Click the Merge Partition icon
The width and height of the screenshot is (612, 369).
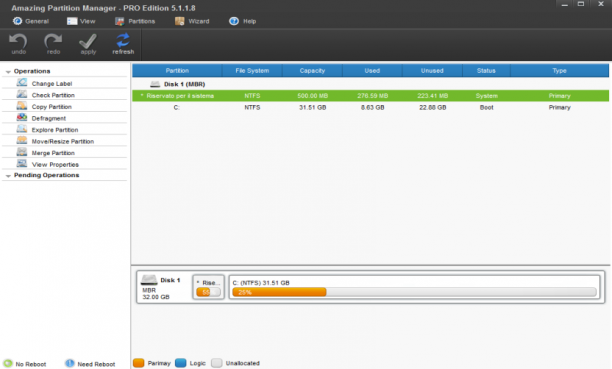(x=22, y=152)
